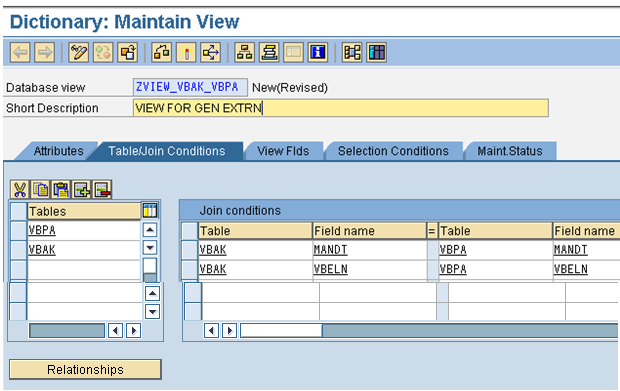Click the Tables upper scroll down arrow

(150, 248)
